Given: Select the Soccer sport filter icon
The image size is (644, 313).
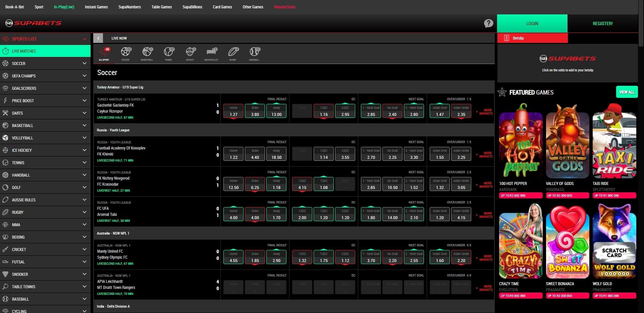Looking at the screenshot, I should 125,52.
